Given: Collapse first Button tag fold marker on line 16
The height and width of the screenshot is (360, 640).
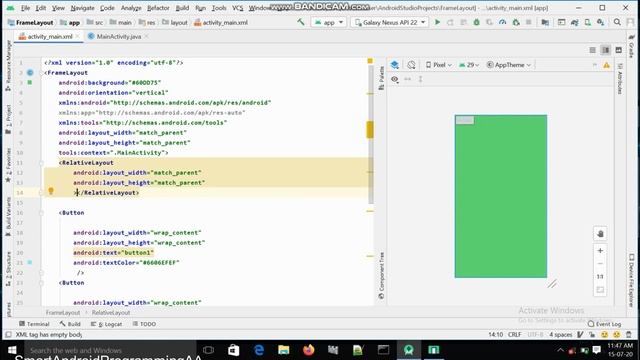Looking at the screenshot, I should point(41,213).
